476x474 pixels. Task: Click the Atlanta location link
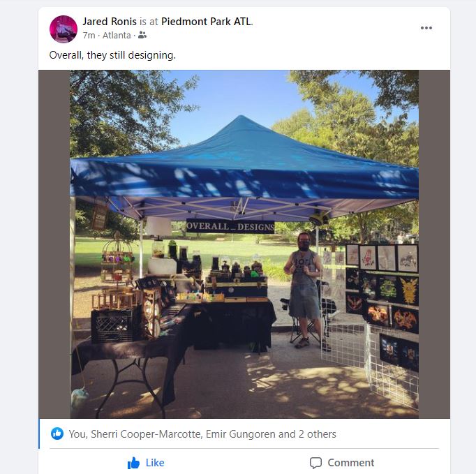117,36
